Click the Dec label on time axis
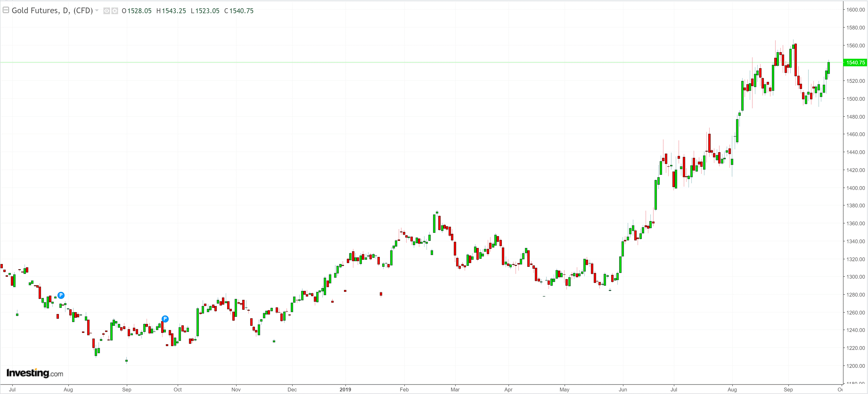The image size is (868, 394). point(292,390)
